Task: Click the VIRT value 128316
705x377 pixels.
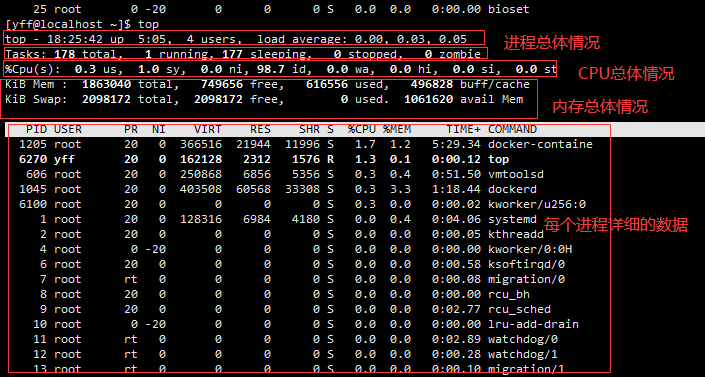Action: tap(201, 220)
